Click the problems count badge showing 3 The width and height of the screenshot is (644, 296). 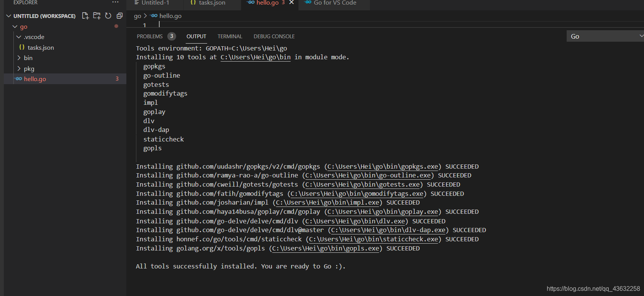[x=172, y=36]
